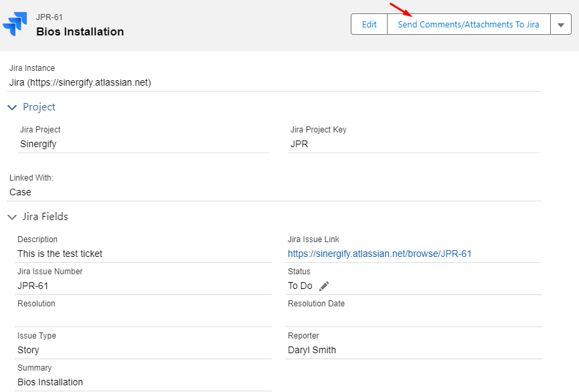The image size is (579, 392).
Task: Click the Reporter field label
Action: point(303,336)
